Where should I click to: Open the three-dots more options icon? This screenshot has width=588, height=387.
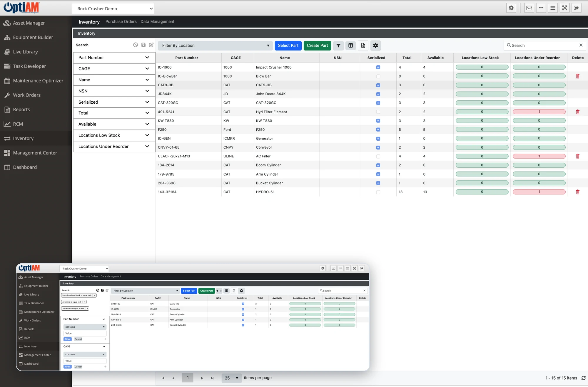pyautogui.click(x=541, y=8)
